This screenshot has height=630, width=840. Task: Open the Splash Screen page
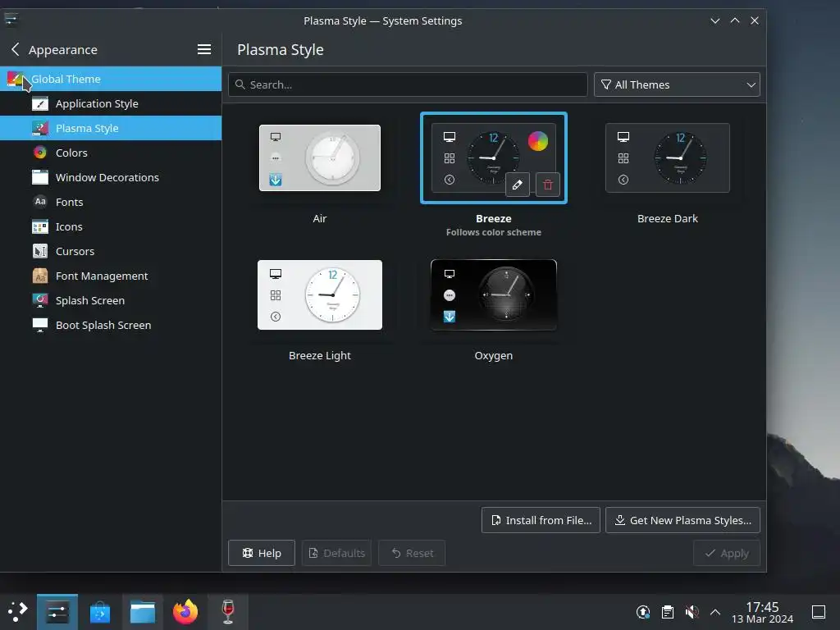pos(111,300)
